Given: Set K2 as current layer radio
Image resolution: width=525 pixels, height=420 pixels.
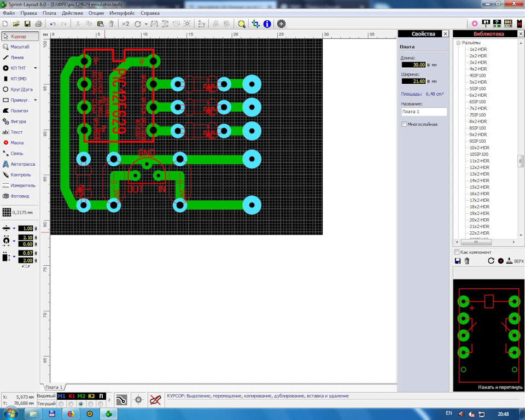Looking at the screenshot, I should coord(91,404).
